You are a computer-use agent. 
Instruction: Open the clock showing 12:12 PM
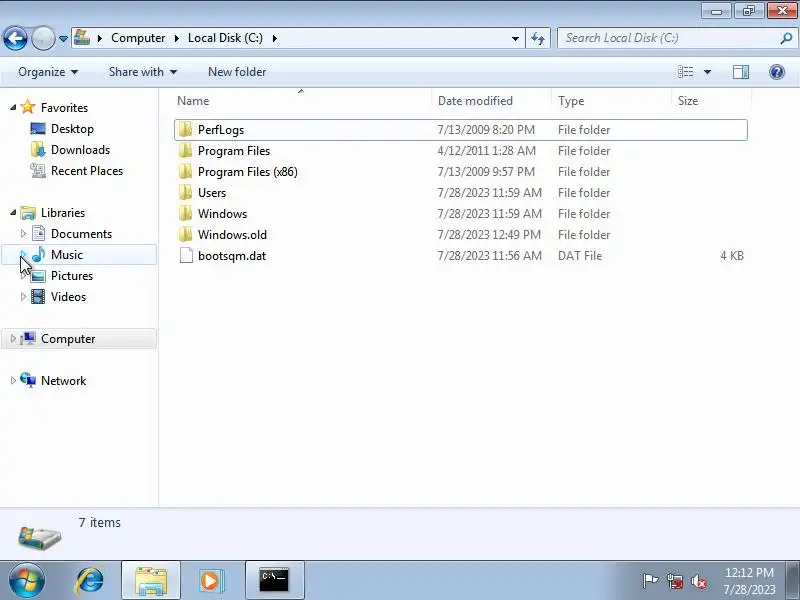coord(749,581)
